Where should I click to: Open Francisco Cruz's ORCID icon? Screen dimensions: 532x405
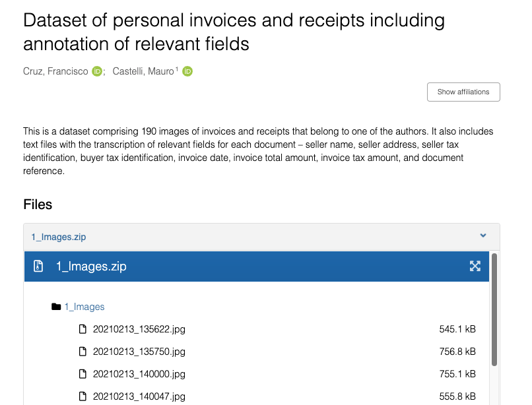pos(97,71)
